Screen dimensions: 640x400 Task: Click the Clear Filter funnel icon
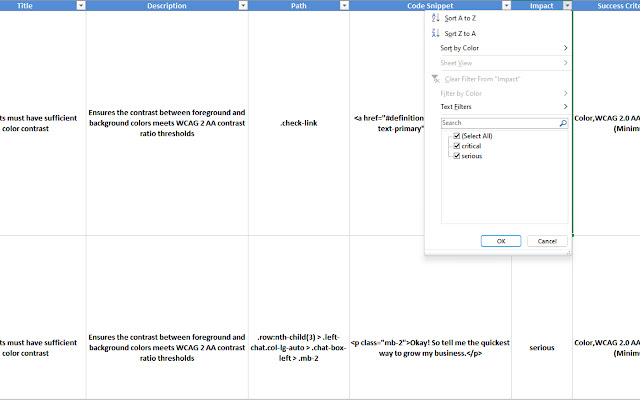[x=435, y=78]
